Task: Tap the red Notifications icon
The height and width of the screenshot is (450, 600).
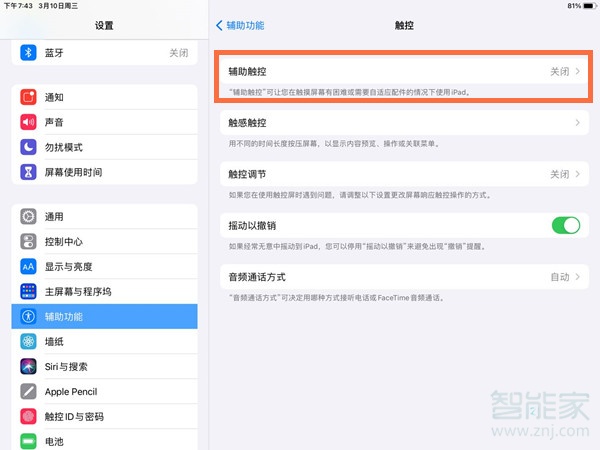Action: point(28,97)
